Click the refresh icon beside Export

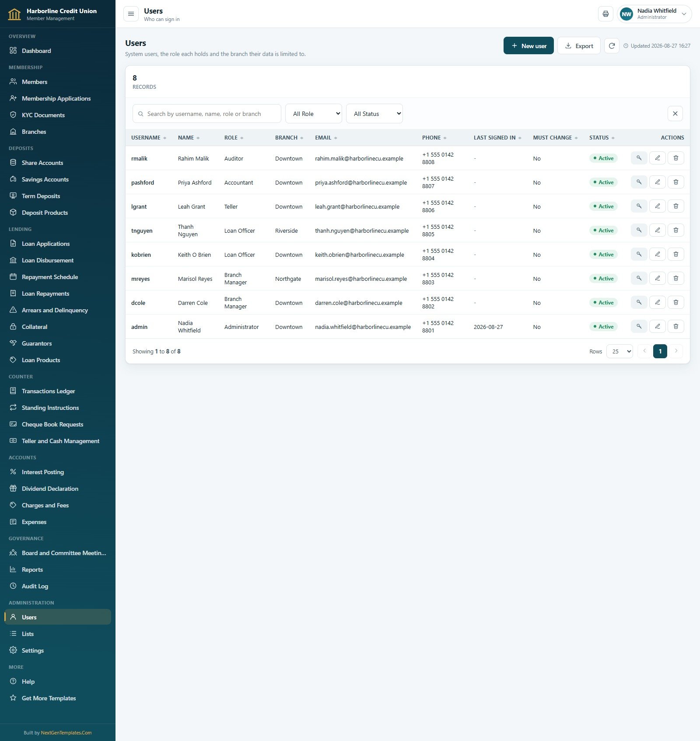tap(612, 46)
